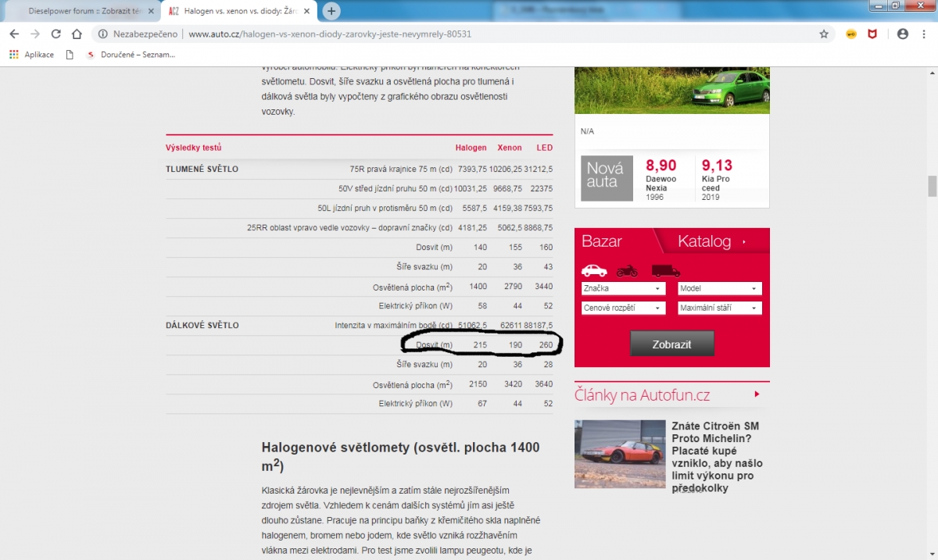The image size is (938, 560).
Task: Open the Aplikace apps shortcut
Action: click(31, 55)
